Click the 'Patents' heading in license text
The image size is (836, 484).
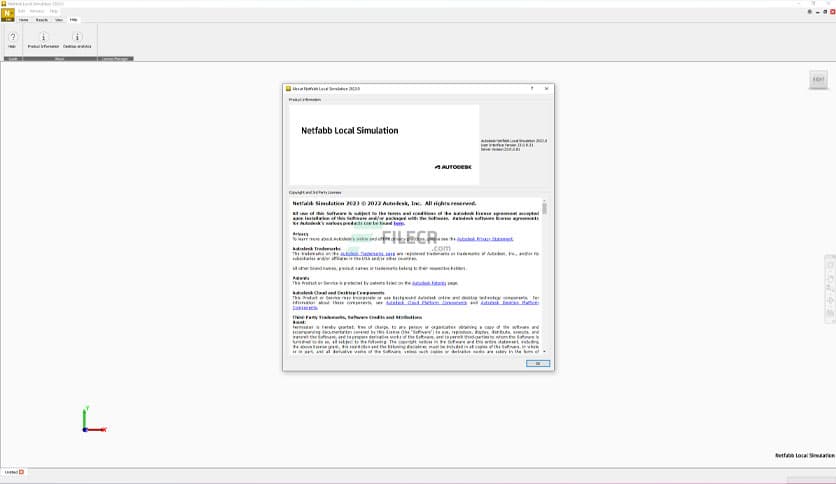click(301, 278)
